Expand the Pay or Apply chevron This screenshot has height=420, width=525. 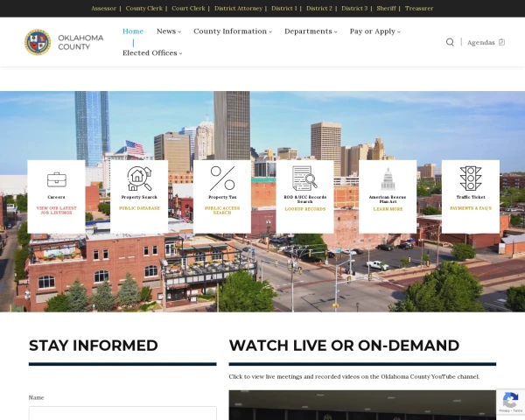coord(399,32)
